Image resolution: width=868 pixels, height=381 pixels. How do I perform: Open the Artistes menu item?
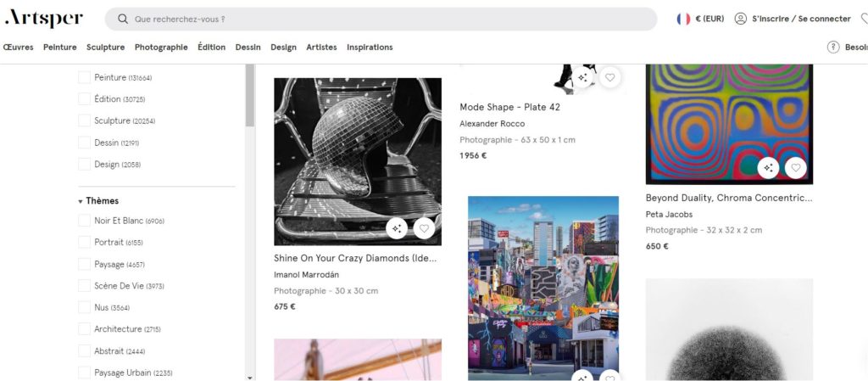[321, 48]
